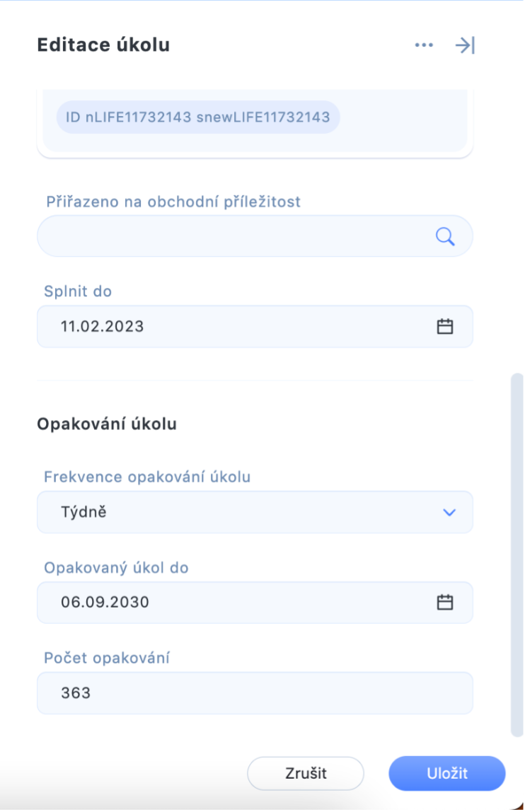Viewport: 525px width, 812px height.
Task: Click the magnifier icon in obchodní příležitost field
Action: pos(444,237)
